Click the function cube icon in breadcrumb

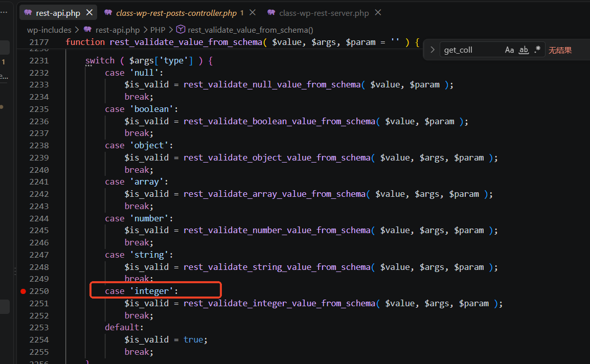180,29
